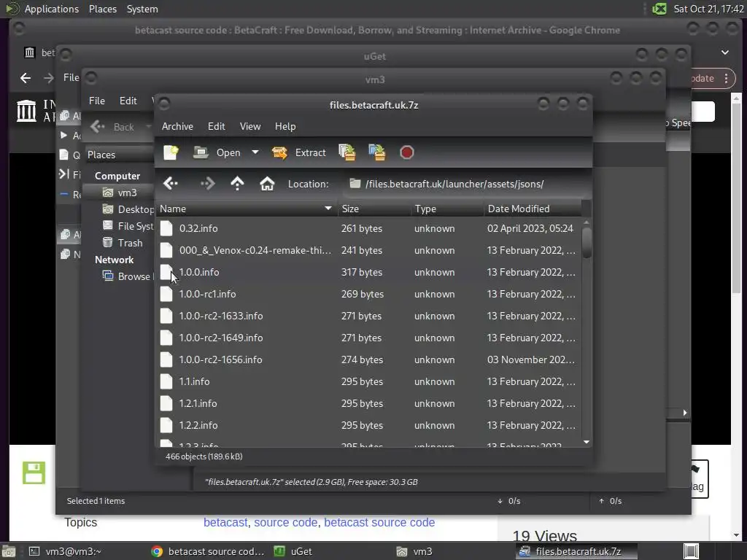Open Desktop in file manager Places sidebar

point(128,209)
